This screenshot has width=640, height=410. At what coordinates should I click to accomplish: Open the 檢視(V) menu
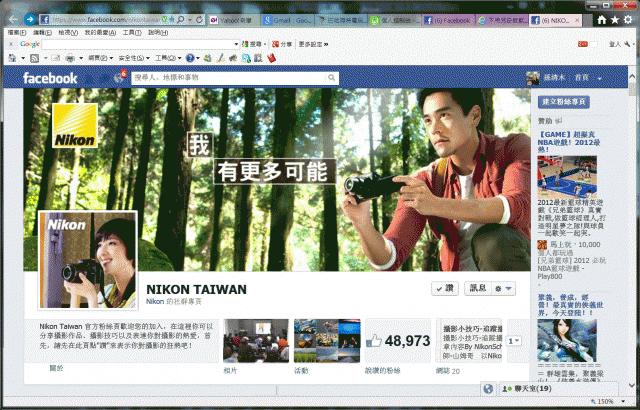[x=68, y=33]
